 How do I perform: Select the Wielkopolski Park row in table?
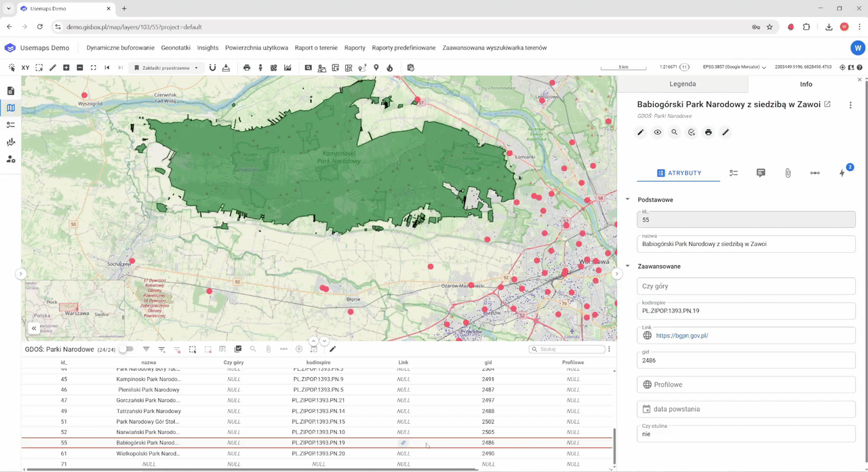[x=148, y=454]
